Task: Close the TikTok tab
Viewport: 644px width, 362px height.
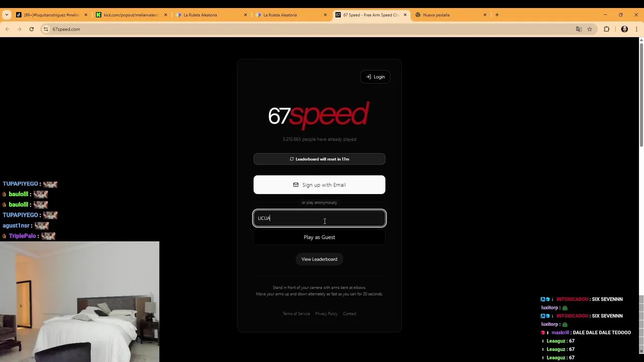Action: (x=86, y=15)
